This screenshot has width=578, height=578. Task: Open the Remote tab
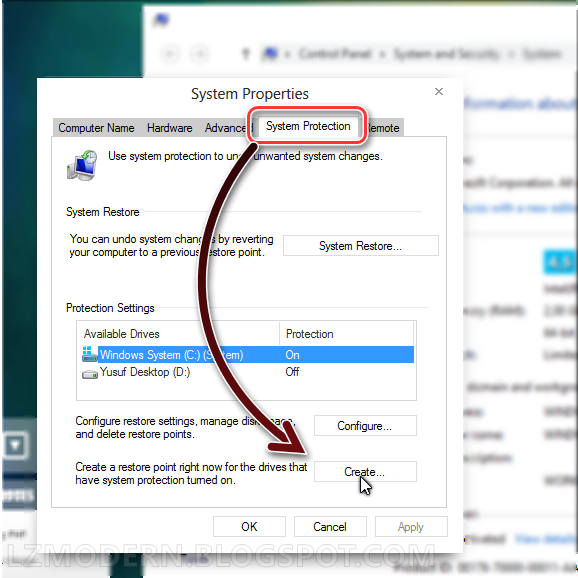383,128
